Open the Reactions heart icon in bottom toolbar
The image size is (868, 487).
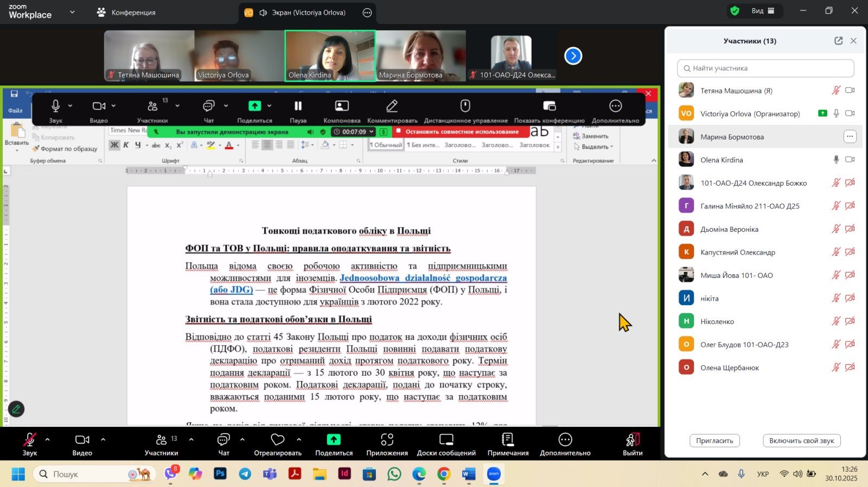point(277,440)
